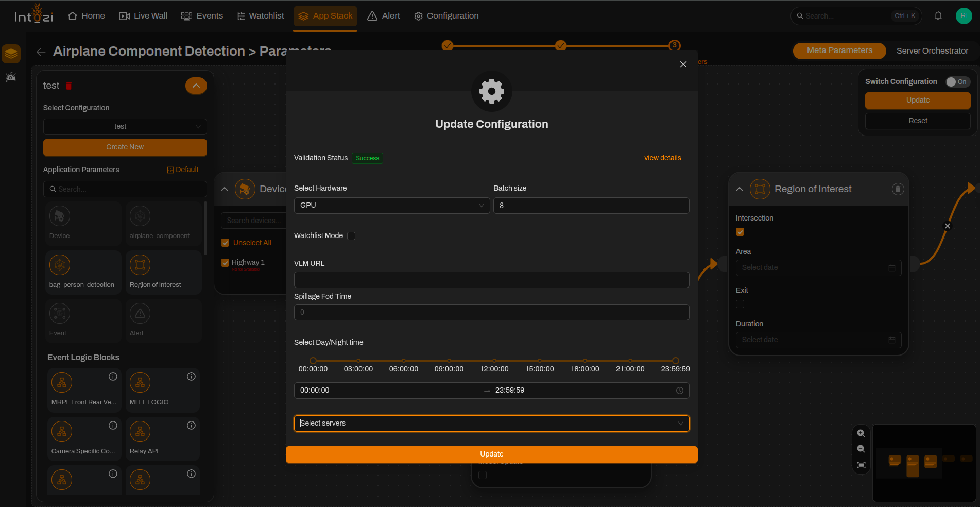Open the Select Hardware GPU dropdown
The height and width of the screenshot is (507, 980).
pyautogui.click(x=392, y=206)
